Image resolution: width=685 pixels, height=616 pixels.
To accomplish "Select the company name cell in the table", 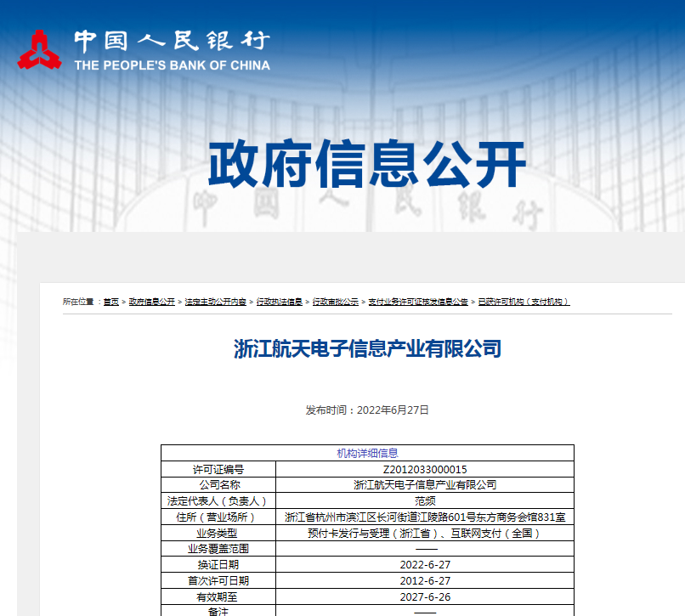I will [425, 484].
